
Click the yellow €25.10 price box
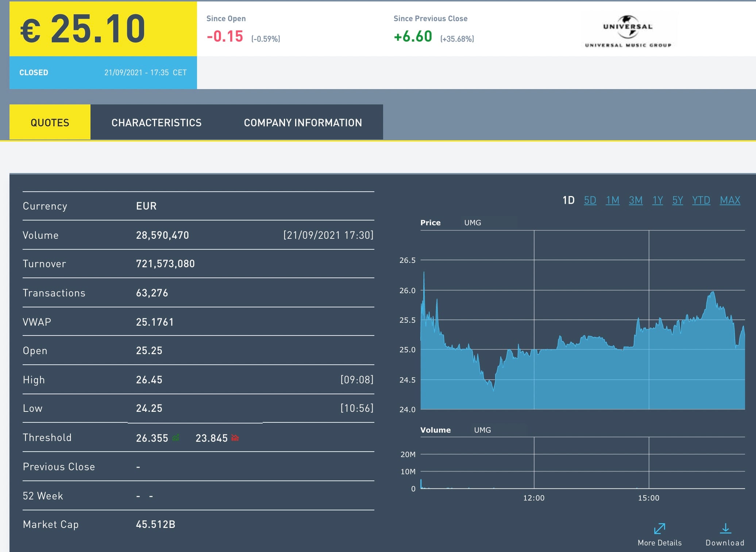[103, 29]
